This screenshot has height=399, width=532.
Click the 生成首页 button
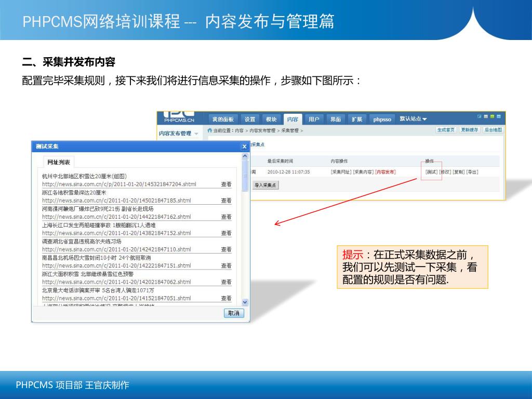pos(446,130)
